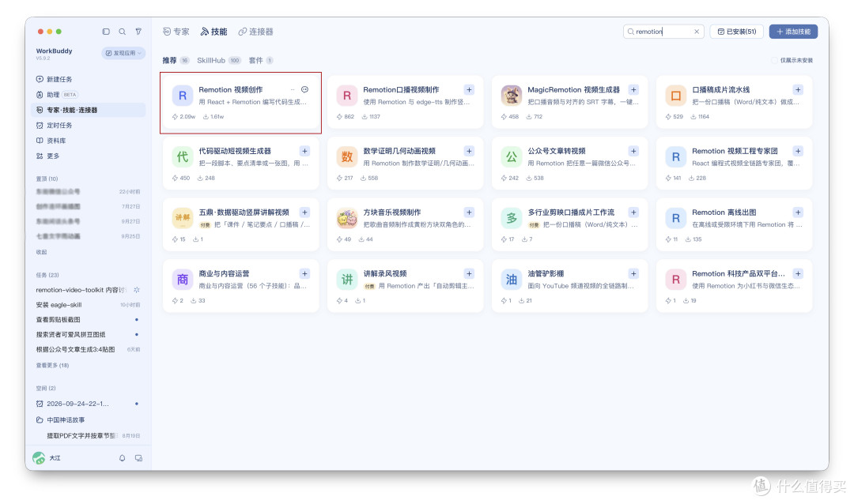The width and height of the screenshot is (854, 504).
Task: Add 公众号文章转视频 using plus icon
Action: click(x=633, y=151)
